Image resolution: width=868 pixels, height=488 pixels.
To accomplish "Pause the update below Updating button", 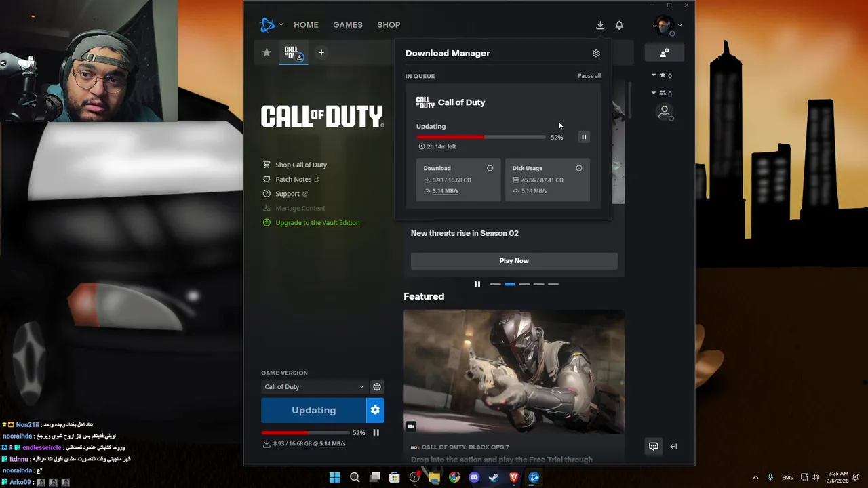I will click(x=376, y=432).
